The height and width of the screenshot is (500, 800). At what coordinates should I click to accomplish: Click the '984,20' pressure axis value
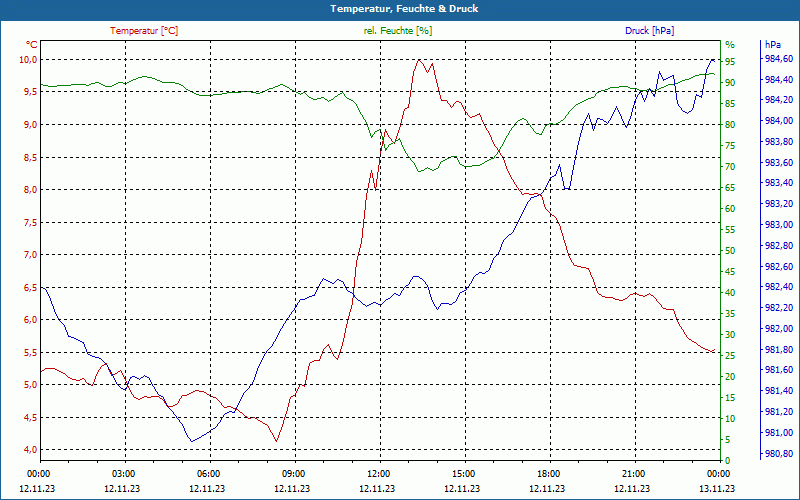coord(779,99)
